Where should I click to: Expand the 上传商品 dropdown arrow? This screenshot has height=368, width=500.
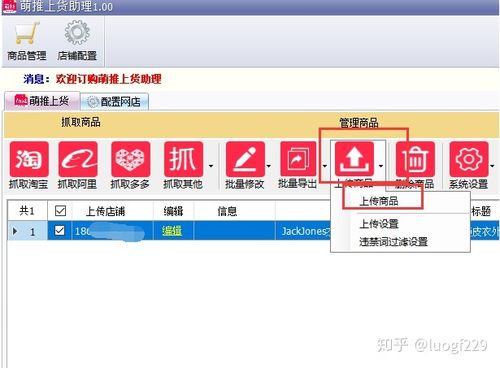pos(381,165)
